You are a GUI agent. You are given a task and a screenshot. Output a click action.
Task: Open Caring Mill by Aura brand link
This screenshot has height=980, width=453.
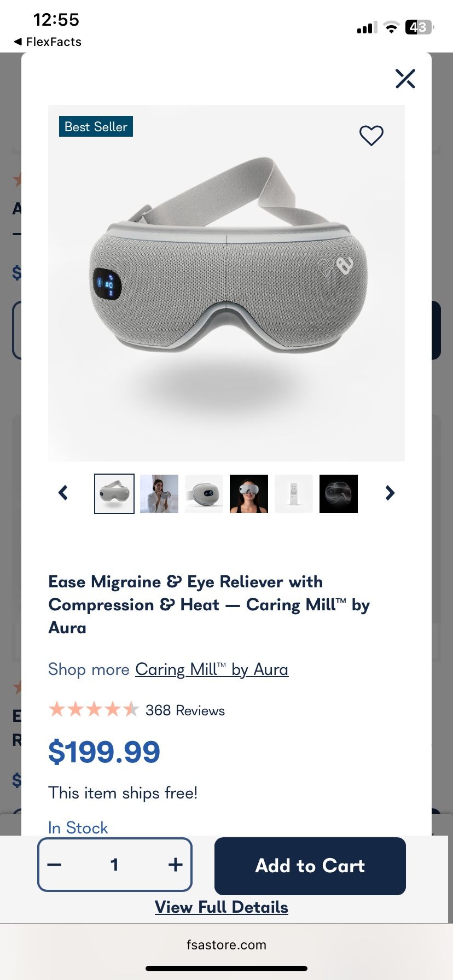click(212, 669)
